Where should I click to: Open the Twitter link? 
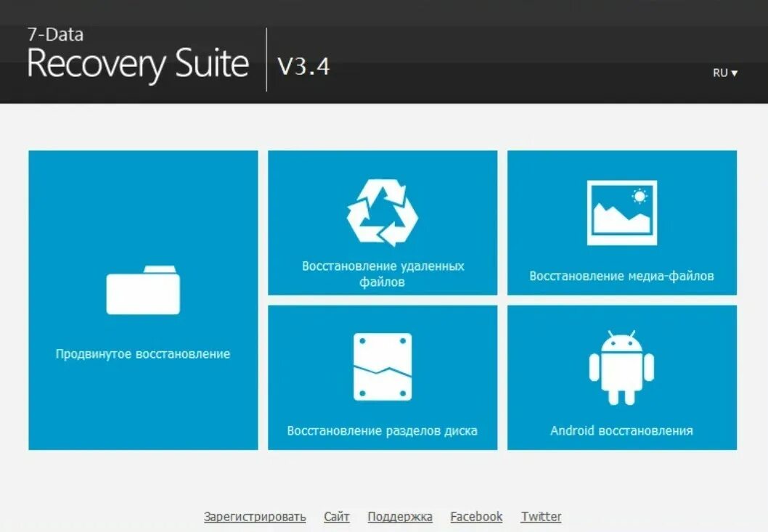tap(541, 517)
